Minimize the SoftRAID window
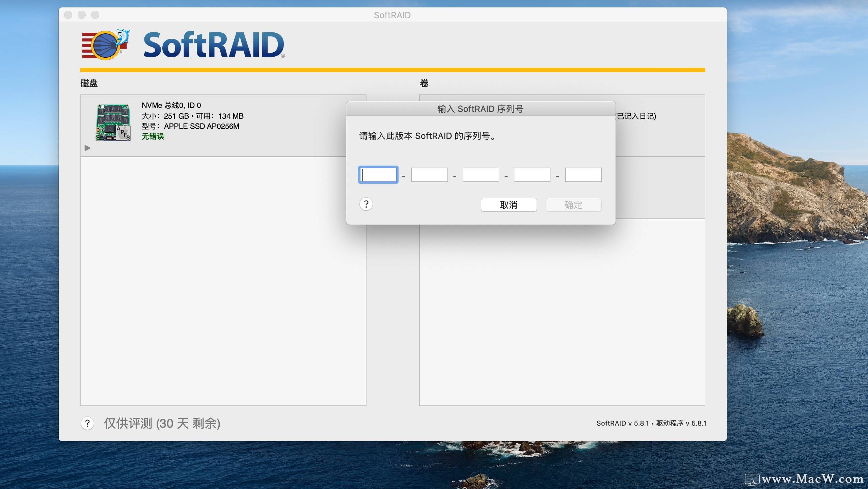The image size is (868, 489). 82,15
